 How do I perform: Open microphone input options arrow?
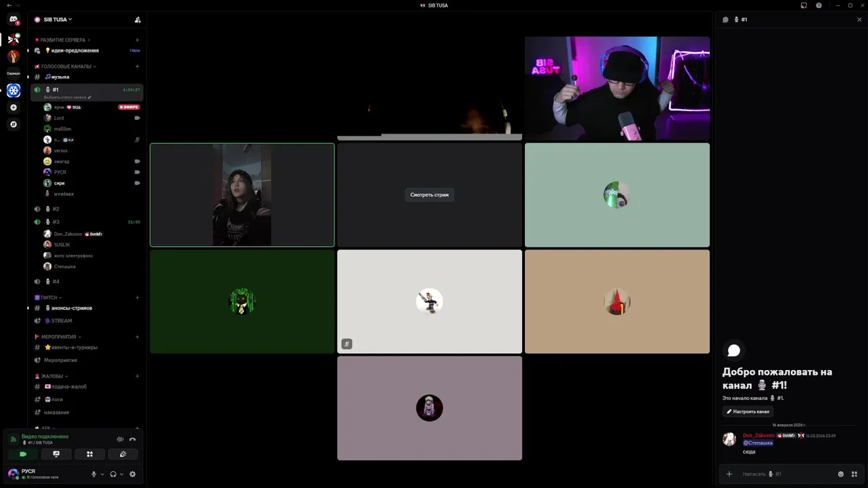[102, 474]
